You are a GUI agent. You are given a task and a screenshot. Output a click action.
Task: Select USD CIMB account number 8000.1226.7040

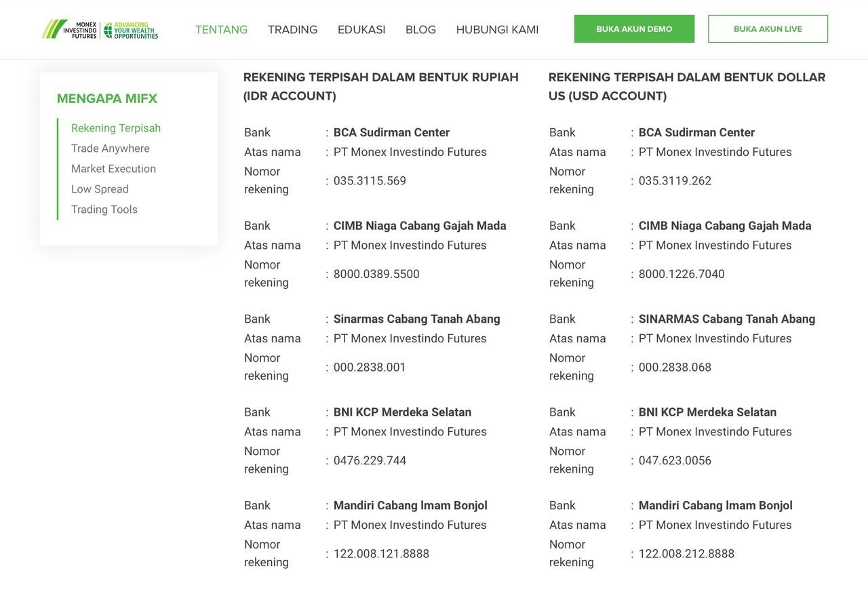tap(682, 275)
